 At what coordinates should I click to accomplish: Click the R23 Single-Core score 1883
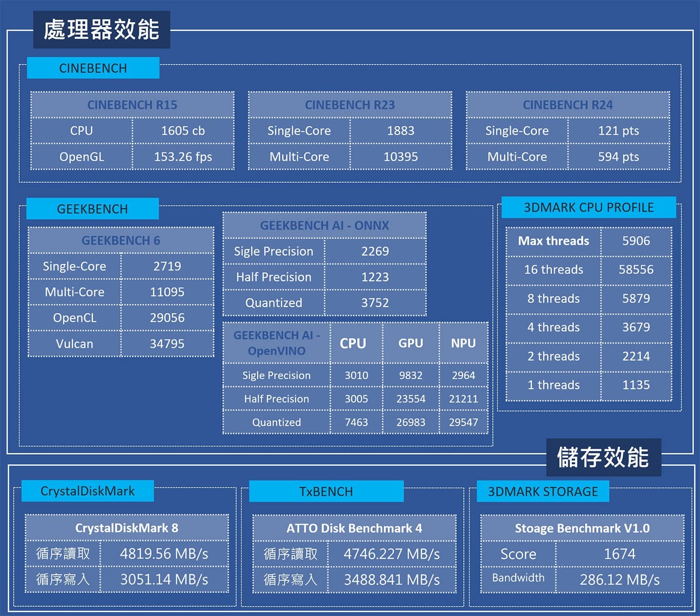401,131
